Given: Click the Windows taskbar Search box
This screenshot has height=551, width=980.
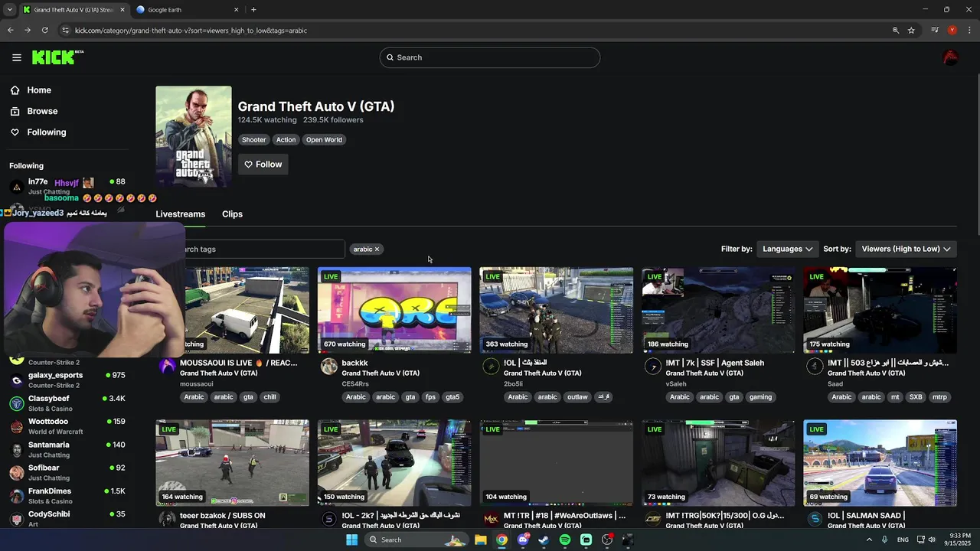Looking at the screenshot, I should (x=415, y=540).
